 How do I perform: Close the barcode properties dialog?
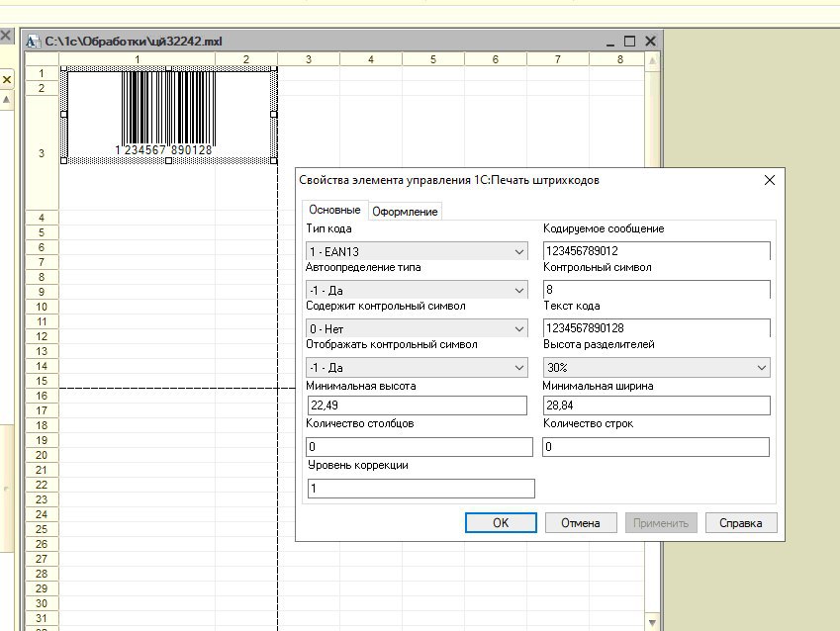[x=770, y=180]
